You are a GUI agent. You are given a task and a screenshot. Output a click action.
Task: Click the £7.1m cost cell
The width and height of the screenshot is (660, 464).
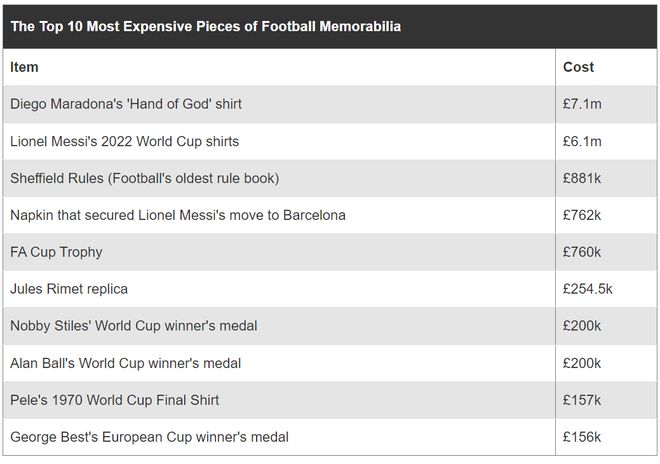coord(582,104)
